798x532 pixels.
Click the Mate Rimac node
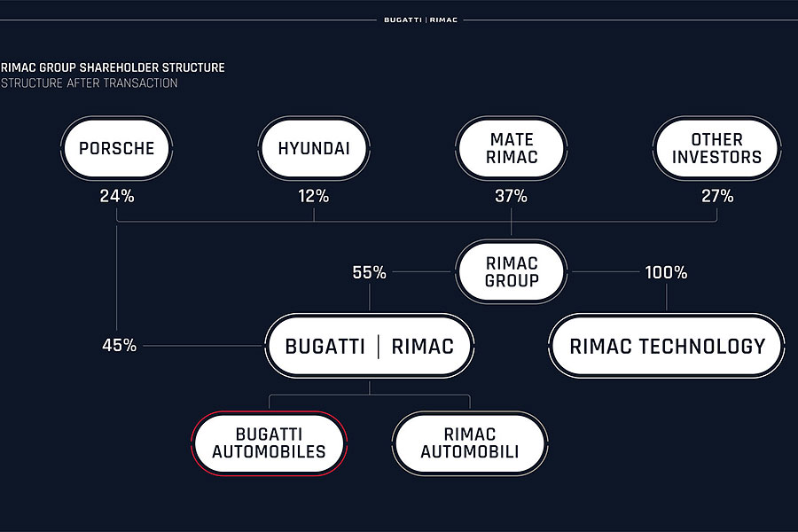[511, 148]
